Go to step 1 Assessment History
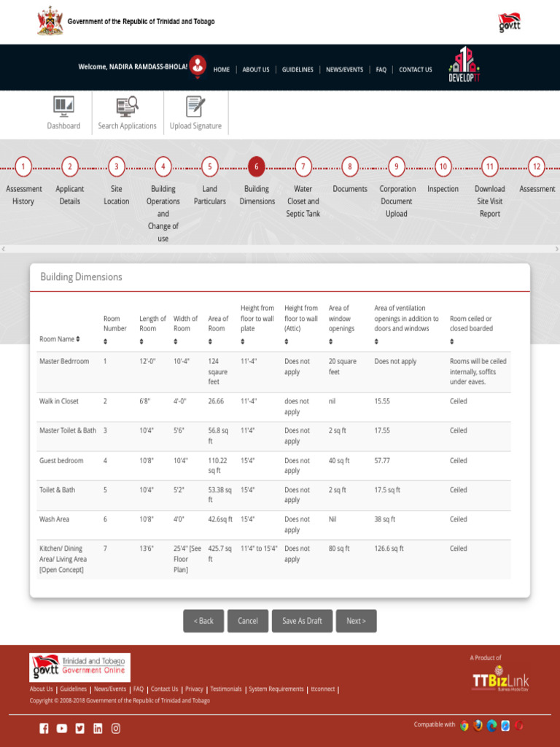The height and width of the screenshot is (747, 560). pyautogui.click(x=23, y=167)
